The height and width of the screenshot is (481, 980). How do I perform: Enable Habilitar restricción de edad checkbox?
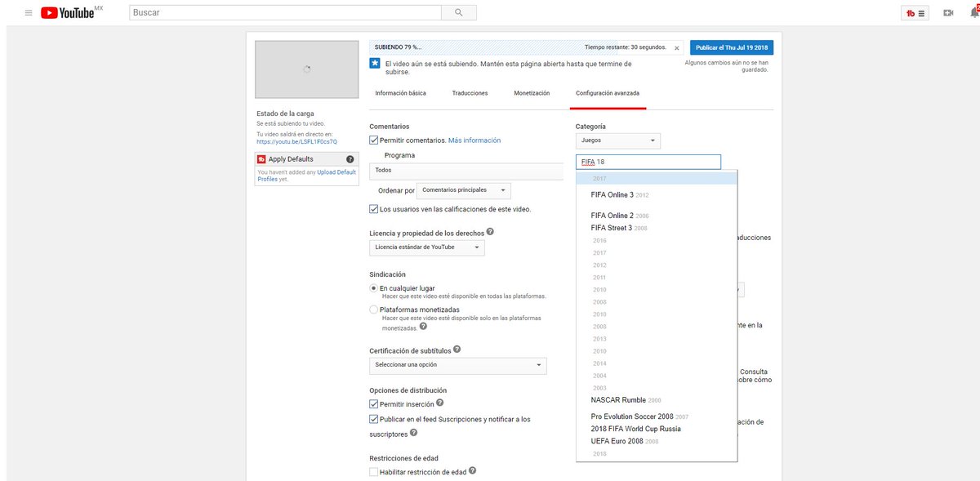coord(374,472)
